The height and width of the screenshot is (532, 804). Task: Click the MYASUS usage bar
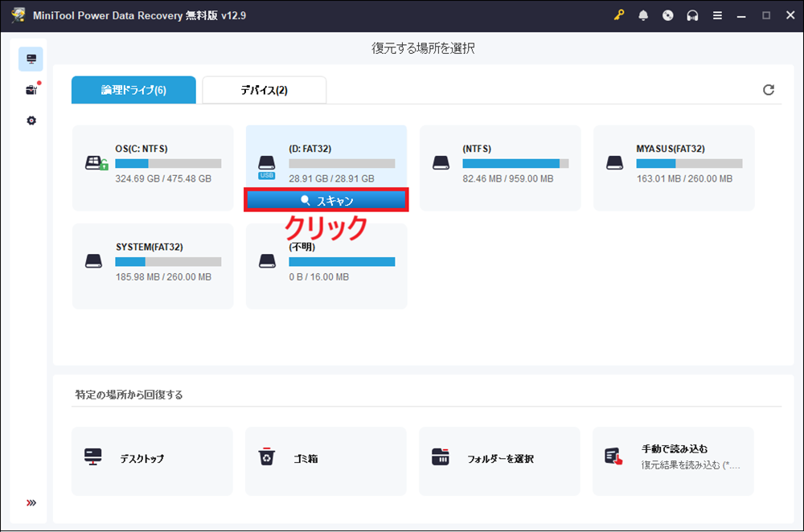(689, 163)
